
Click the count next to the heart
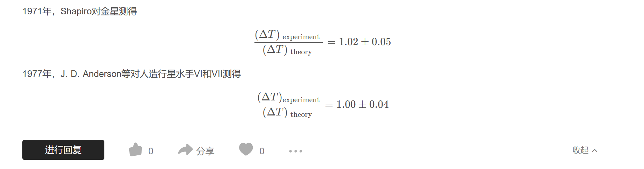(x=262, y=151)
